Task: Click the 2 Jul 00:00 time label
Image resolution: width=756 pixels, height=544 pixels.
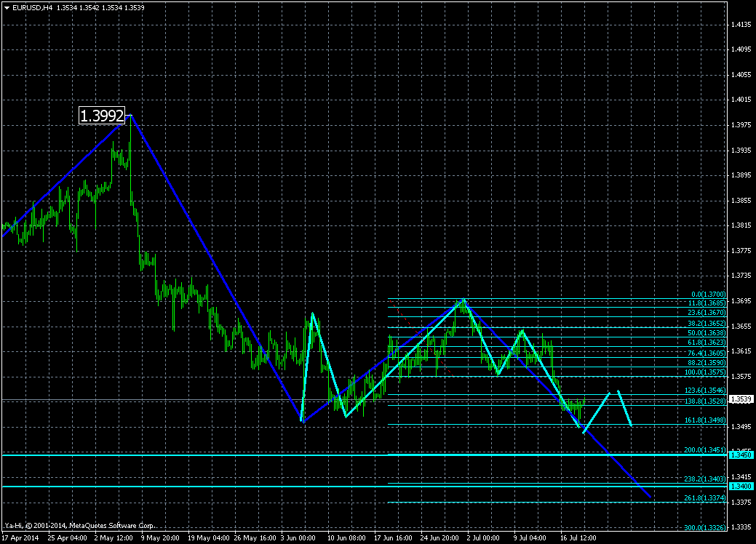Action: (x=483, y=537)
